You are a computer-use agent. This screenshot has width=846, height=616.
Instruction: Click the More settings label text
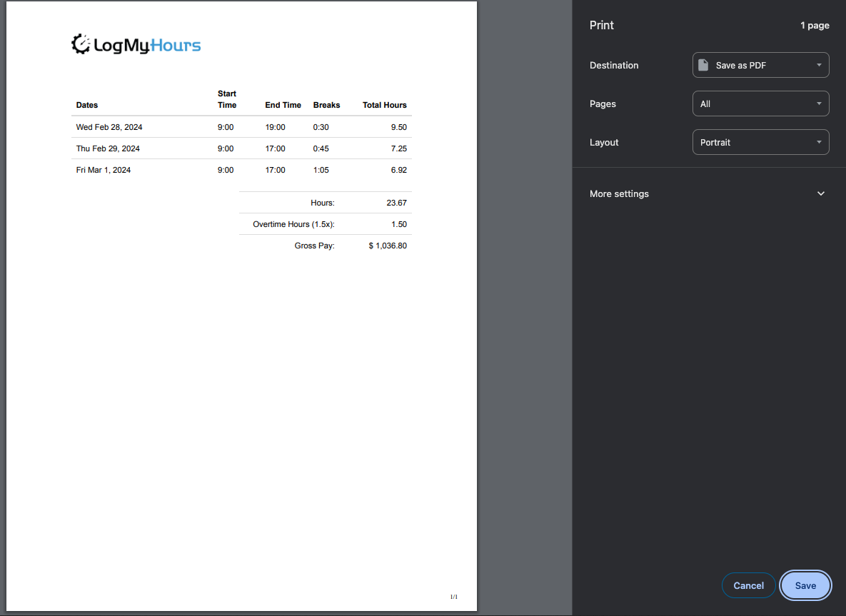tap(619, 193)
